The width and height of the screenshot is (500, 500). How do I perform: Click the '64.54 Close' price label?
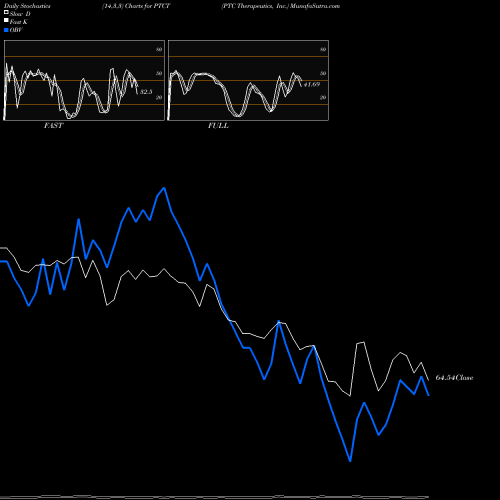(x=454, y=378)
